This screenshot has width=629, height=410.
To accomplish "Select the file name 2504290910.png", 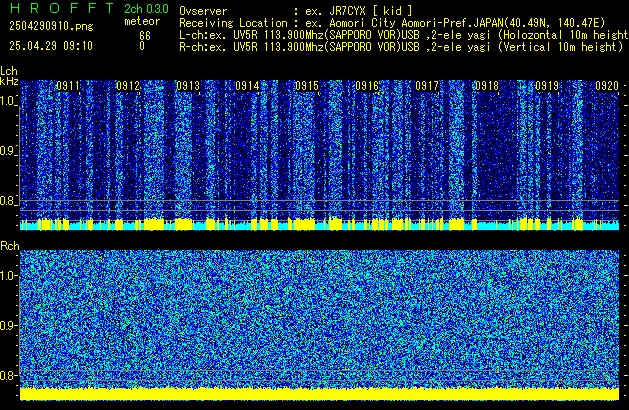I will [x=51, y=26].
